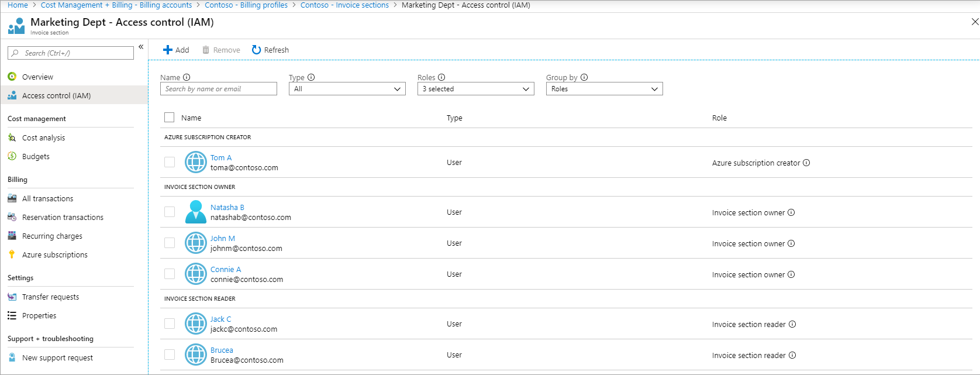This screenshot has height=375, width=980.
Task: Click the Refresh circular arrow icon
Action: pyautogui.click(x=256, y=50)
